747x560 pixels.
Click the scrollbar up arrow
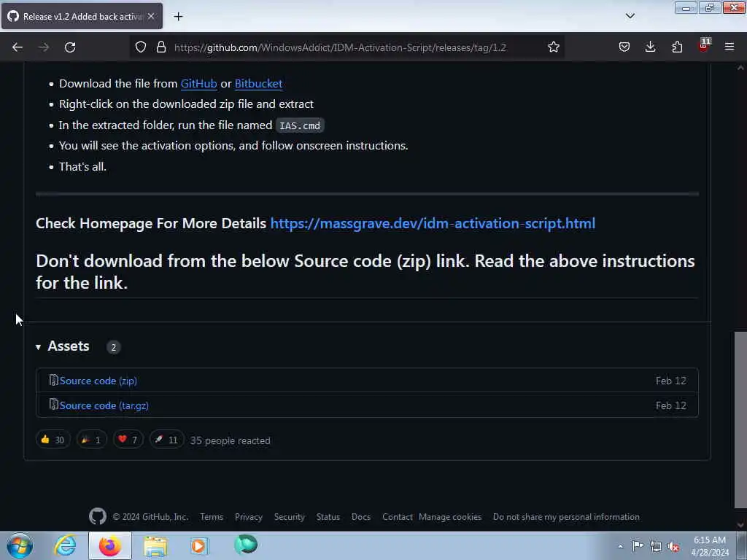(x=740, y=68)
